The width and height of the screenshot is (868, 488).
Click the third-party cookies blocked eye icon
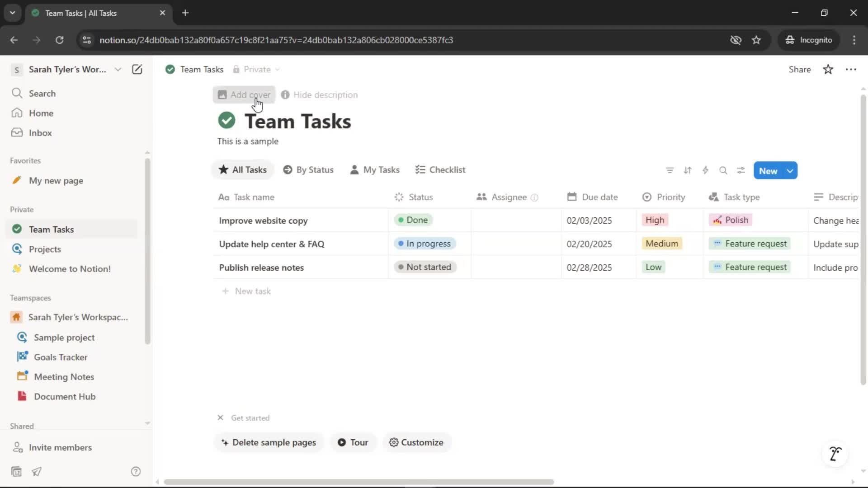click(736, 40)
